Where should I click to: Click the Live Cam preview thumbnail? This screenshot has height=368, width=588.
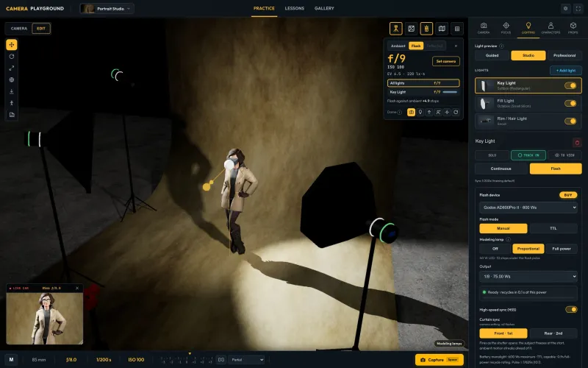point(45,319)
